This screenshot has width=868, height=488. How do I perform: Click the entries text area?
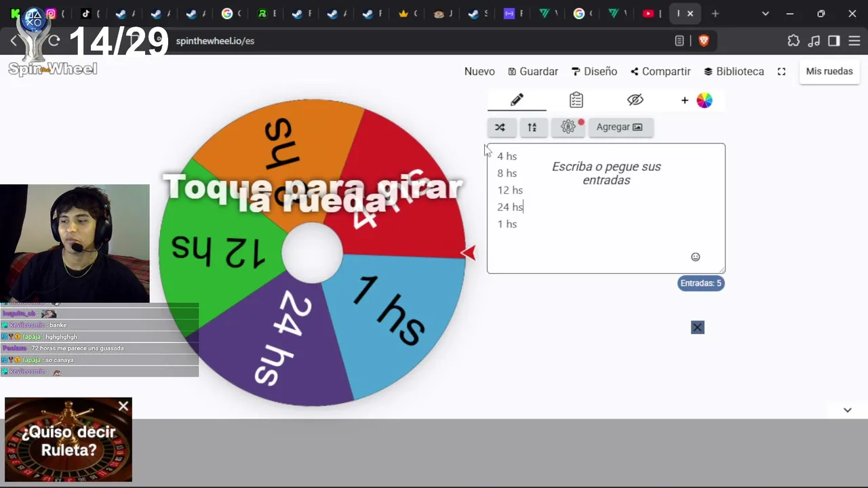tap(606, 208)
